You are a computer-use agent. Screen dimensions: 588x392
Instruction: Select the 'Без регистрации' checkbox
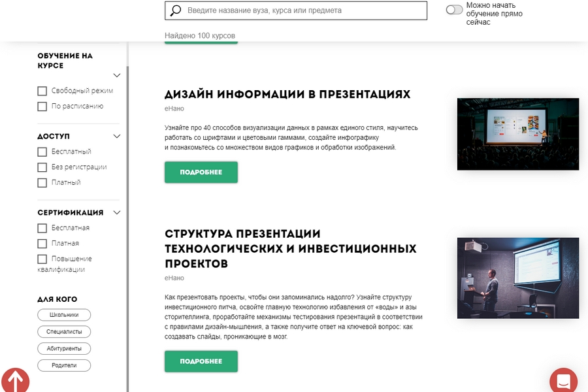click(42, 167)
